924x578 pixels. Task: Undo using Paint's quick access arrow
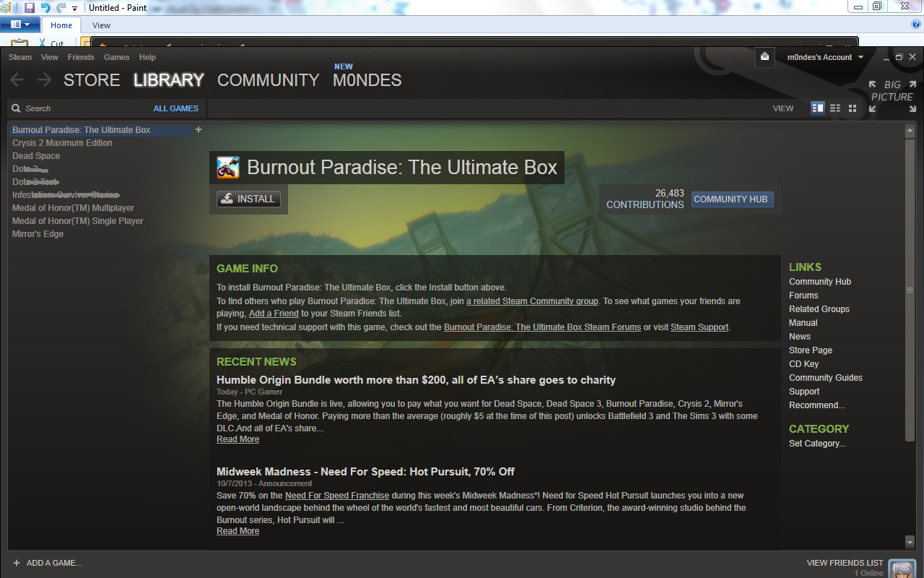pos(45,7)
